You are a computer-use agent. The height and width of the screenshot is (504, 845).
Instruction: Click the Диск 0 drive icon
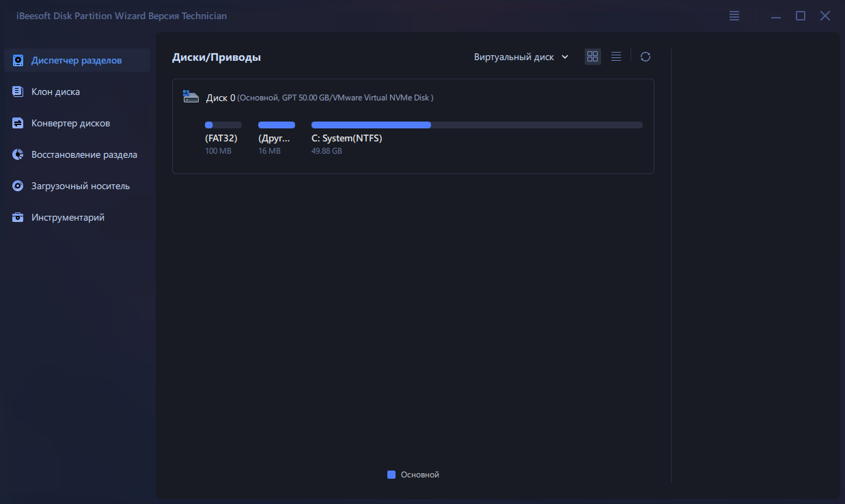click(x=191, y=97)
